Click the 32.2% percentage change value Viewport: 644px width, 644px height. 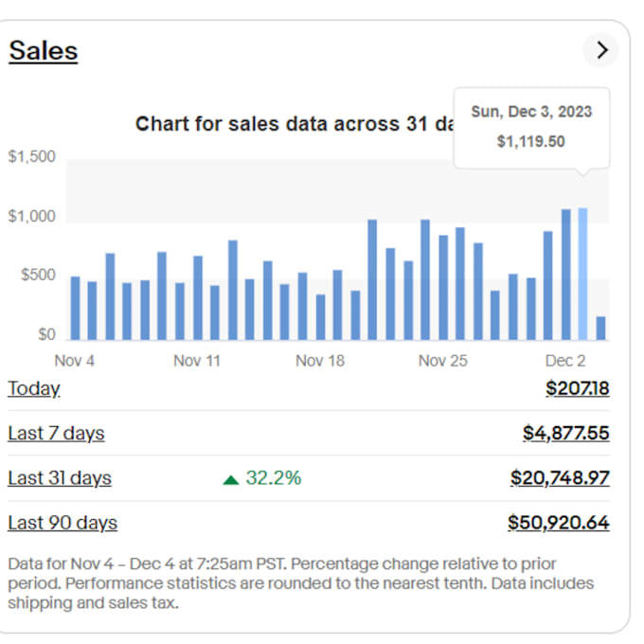tap(274, 478)
